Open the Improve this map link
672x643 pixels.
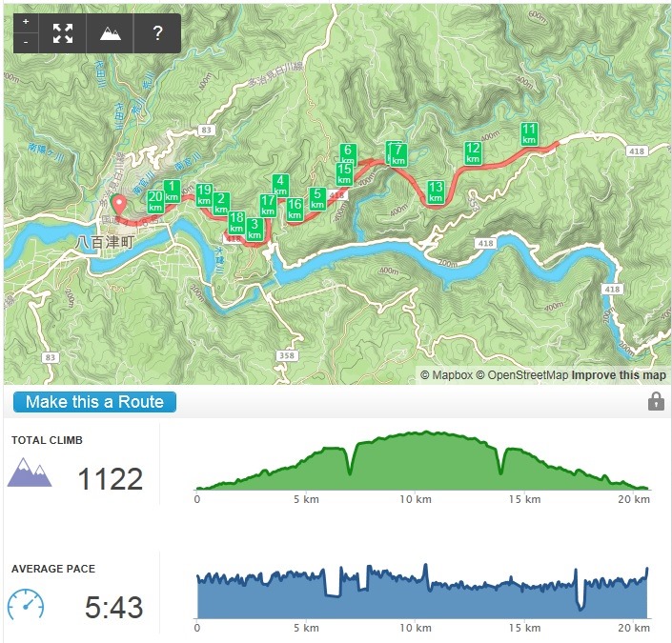[619, 375]
